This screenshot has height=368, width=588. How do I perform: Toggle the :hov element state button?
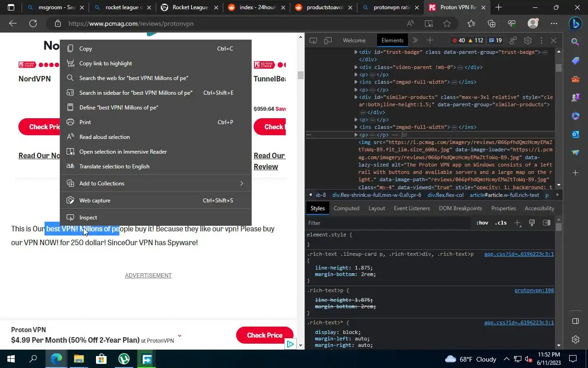click(482, 223)
